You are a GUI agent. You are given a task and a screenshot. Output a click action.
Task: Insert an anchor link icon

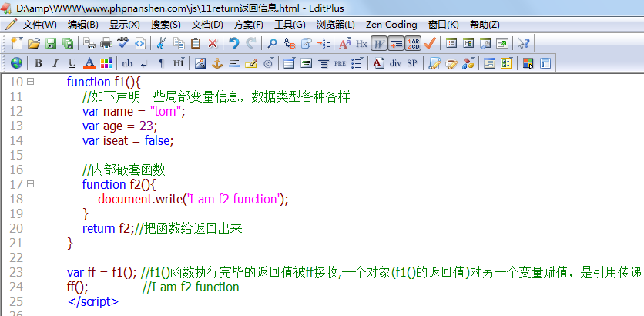pyautogui.click(x=217, y=63)
